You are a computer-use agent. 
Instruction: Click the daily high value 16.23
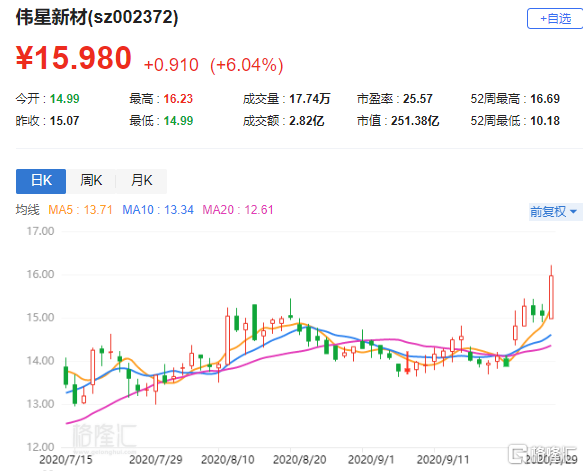pos(178,99)
